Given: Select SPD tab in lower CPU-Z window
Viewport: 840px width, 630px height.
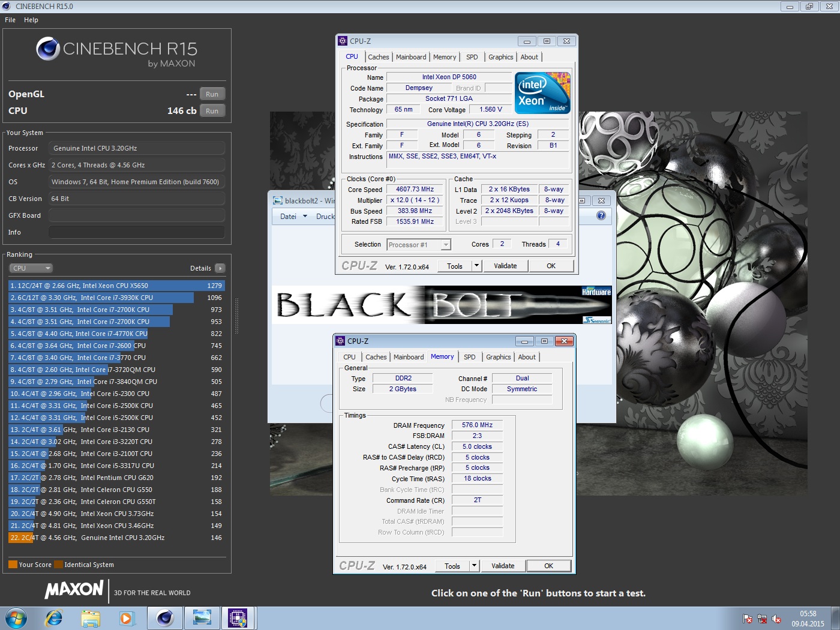Looking at the screenshot, I should (470, 357).
